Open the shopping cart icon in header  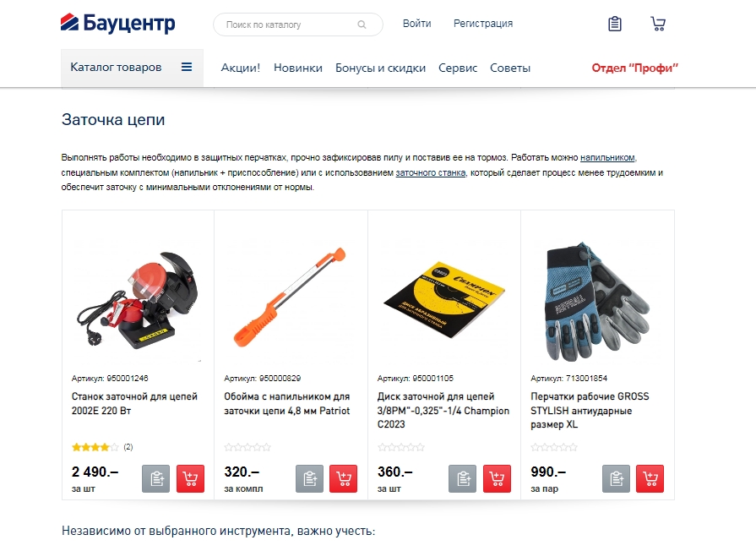658,24
